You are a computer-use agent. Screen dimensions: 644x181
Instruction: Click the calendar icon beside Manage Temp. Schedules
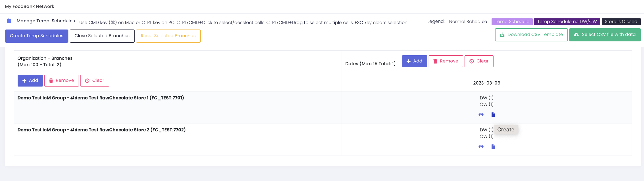pyautogui.click(x=9, y=21)
